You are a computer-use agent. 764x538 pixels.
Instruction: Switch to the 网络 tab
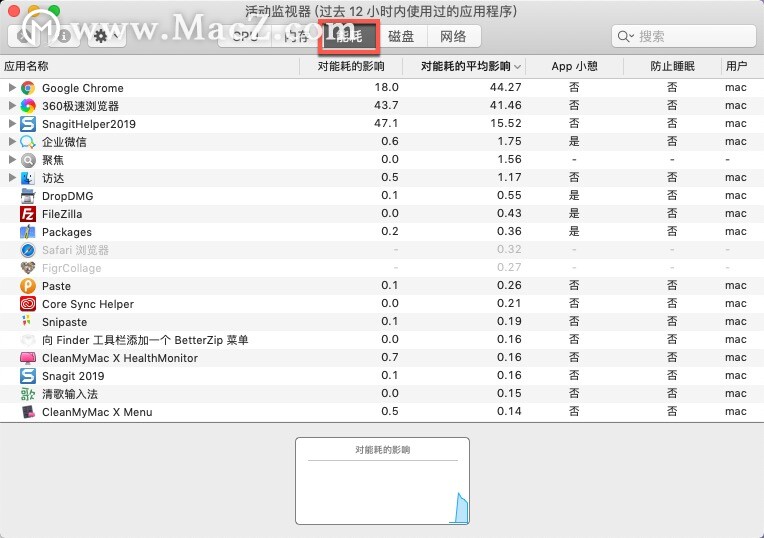[454, 36]
